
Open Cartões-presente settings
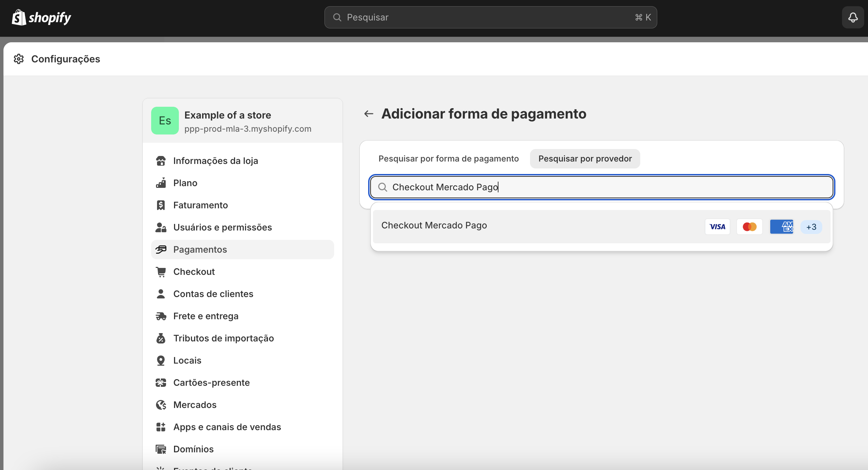tap(243, 383)
